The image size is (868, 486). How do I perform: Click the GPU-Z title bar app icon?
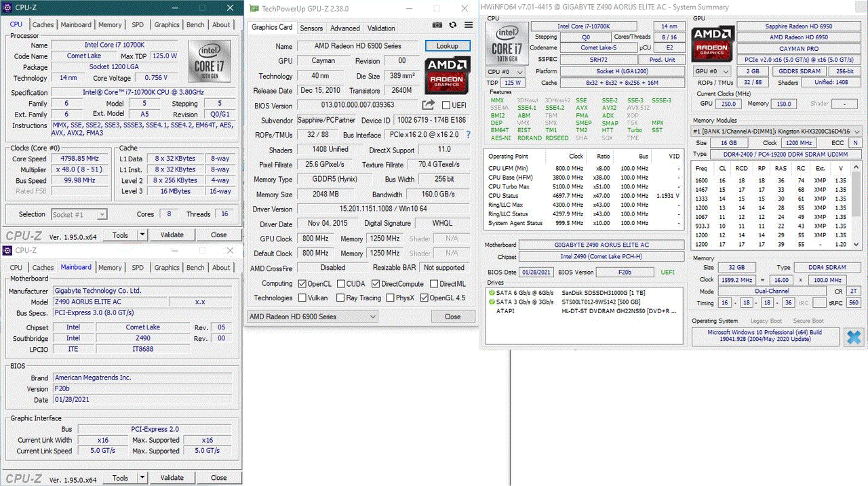[x=254, y=8]
